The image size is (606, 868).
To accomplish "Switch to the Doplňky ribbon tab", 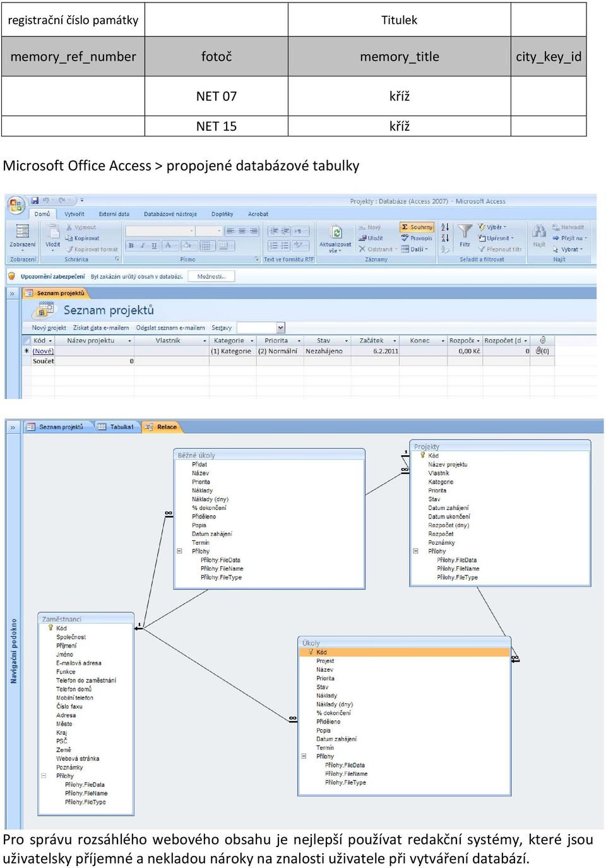I will tap(222, 215).
